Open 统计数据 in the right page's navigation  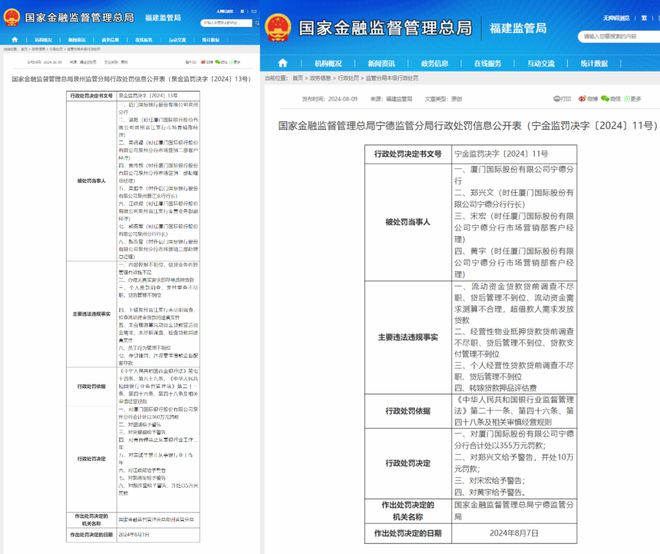pyautogui.click(x=594, y=64)
